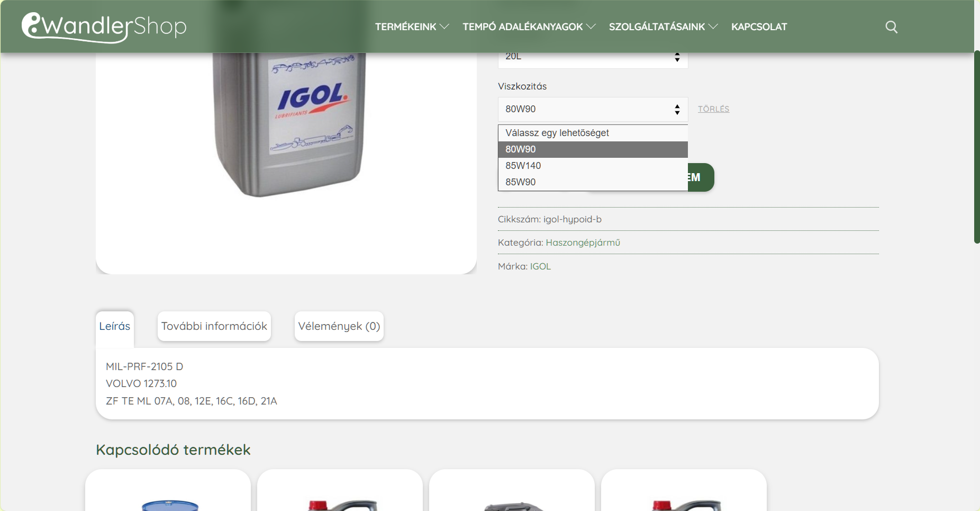The image size is (980, 511).
Task: Open the search magnifier icon
Action: 892,27
